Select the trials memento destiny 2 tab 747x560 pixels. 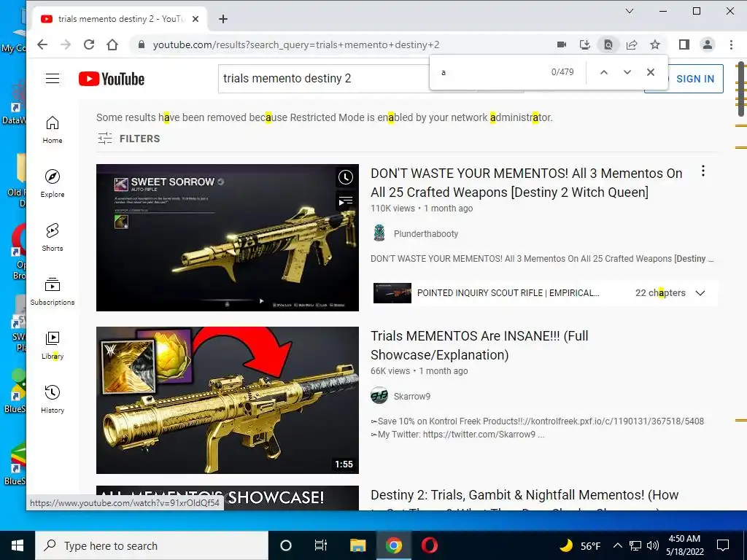pos(119,19)
